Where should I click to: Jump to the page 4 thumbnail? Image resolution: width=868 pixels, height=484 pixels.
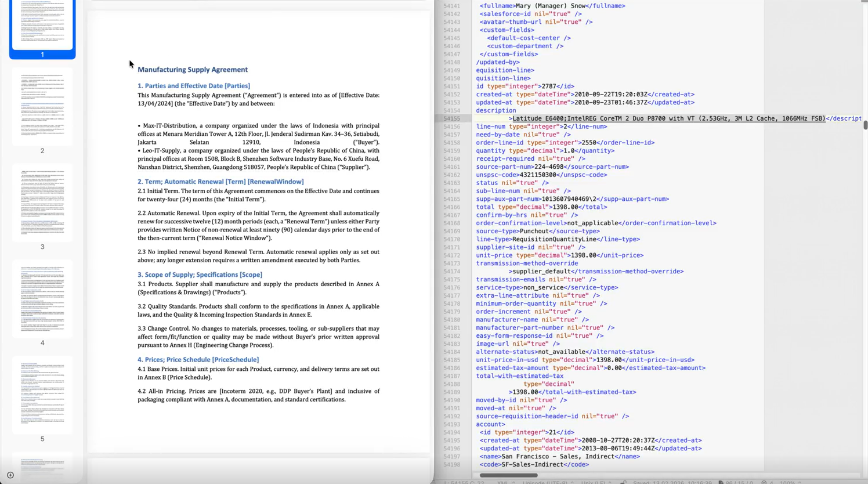click(42, 299)
